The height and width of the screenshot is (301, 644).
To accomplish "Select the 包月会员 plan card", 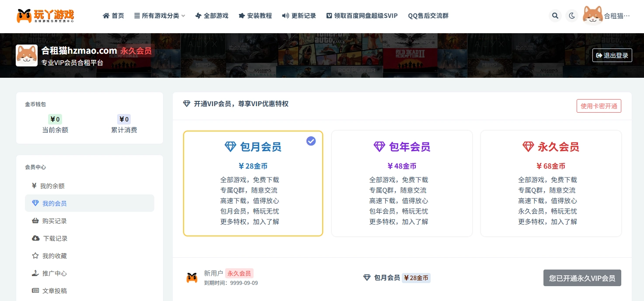I will pyautogui.click(x=253, y=183).
